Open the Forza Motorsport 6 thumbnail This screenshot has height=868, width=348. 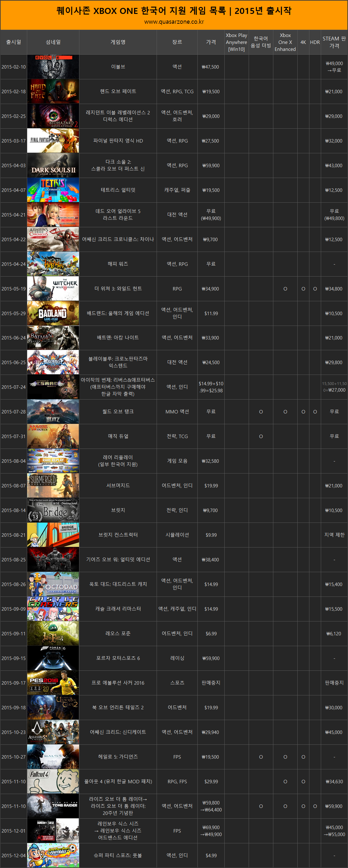pyautogui.click(x=53, y=658)
